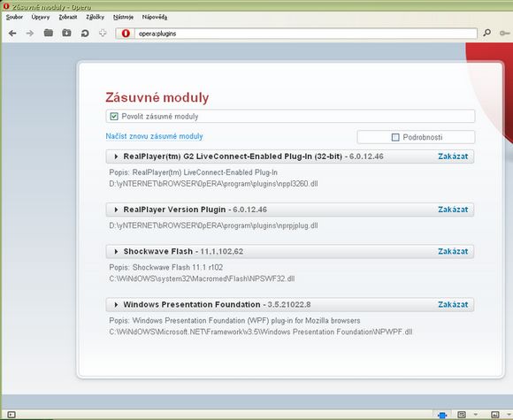Click the save-to-folder toolbar icon
Screen dimensions: 513x420
(x=66, y=33)
